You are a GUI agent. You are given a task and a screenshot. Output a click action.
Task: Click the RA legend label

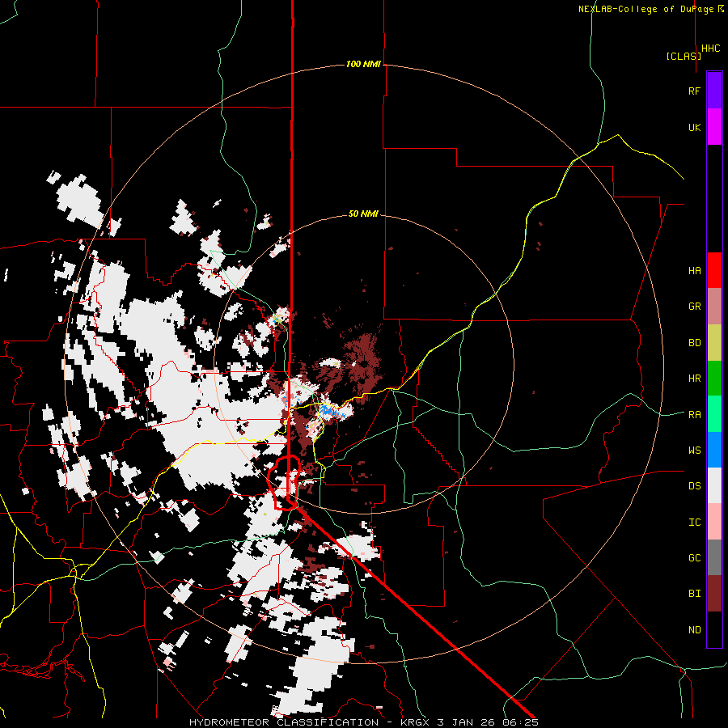(x=694, y=415)
